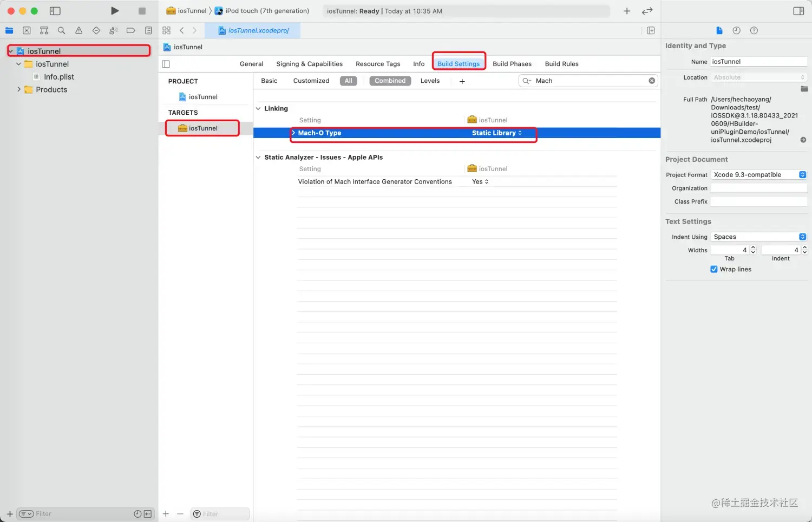Show the Source Control navigator
The image size is (812, 522).
(x=27, y=30)
